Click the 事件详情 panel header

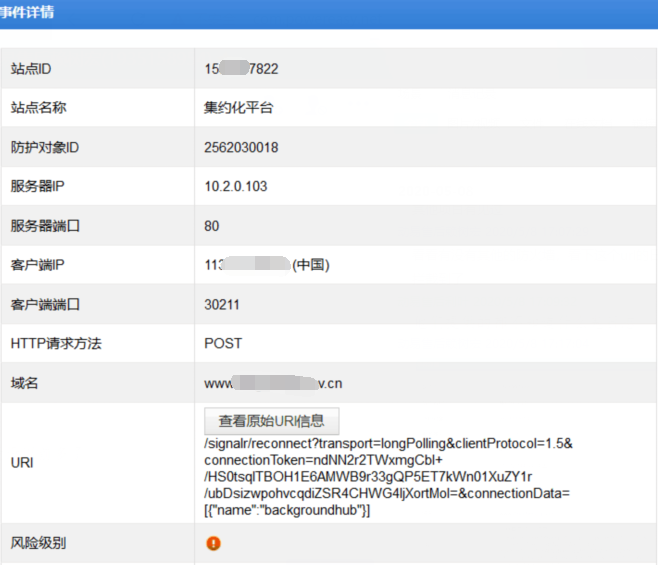[28, 13]
